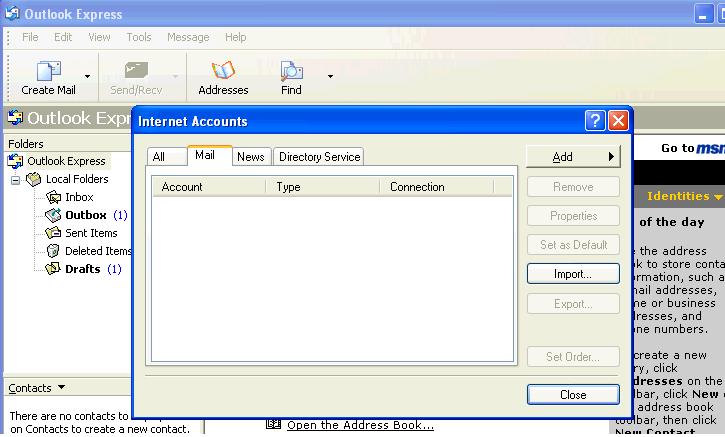The height and width of the screenshot is (437, 725).
Task: Sort by the Connection column header
Action: tap(436, 187)
